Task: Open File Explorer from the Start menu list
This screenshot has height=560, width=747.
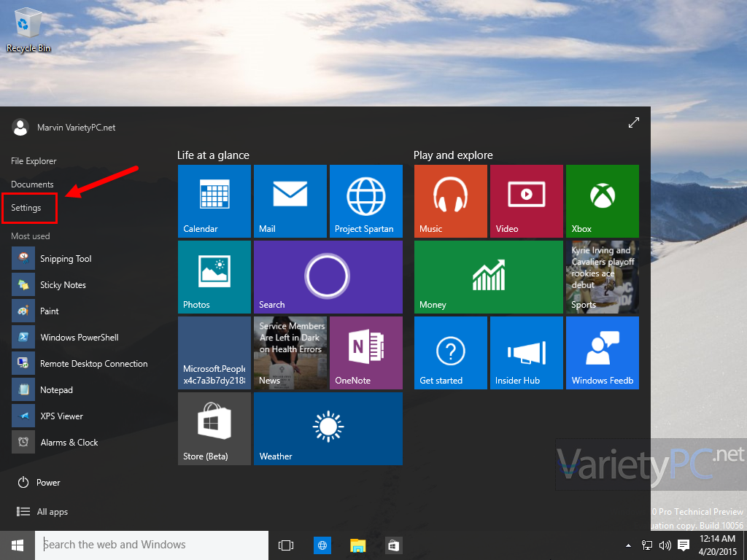Action: 34,161
